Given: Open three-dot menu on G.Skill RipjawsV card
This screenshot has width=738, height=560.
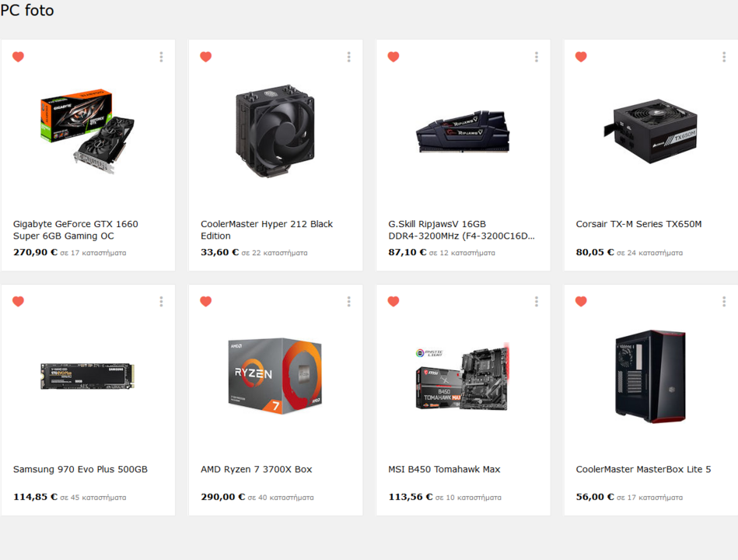Looking at the screenshot, I should point(537,57).
